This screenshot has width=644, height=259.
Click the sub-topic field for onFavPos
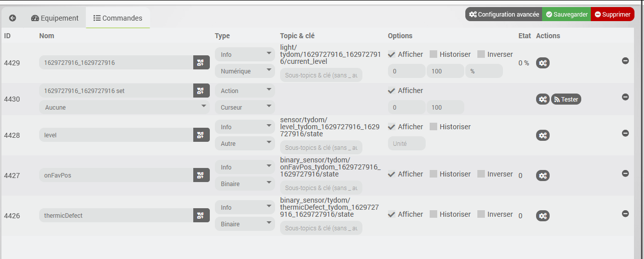(x=321, y=188)
